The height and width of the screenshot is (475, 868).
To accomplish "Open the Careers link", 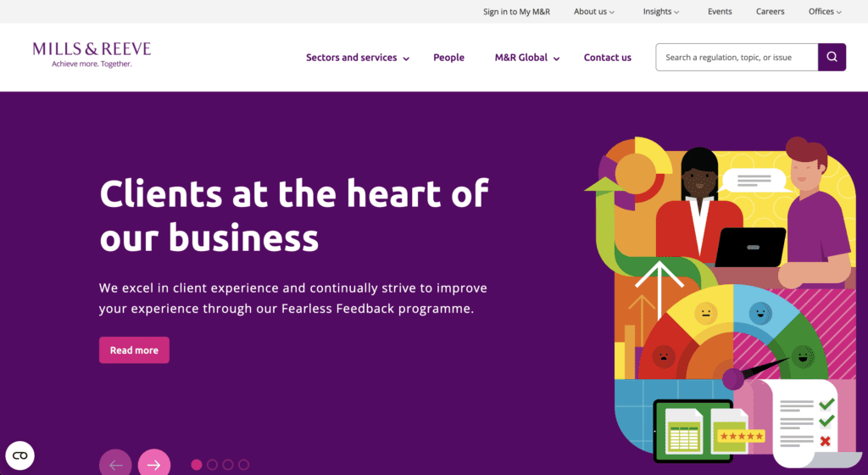I will point(770,12).
